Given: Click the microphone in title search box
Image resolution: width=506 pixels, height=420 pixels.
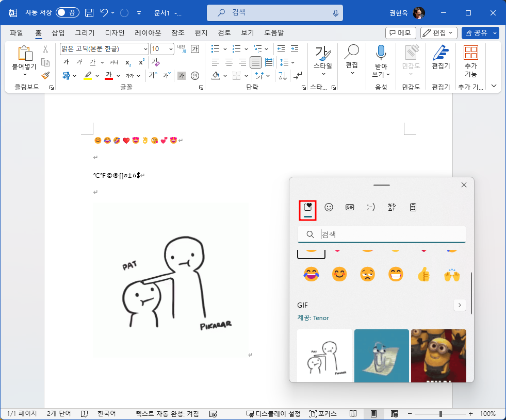Looking at the screenshot, I should pos(336,13).
